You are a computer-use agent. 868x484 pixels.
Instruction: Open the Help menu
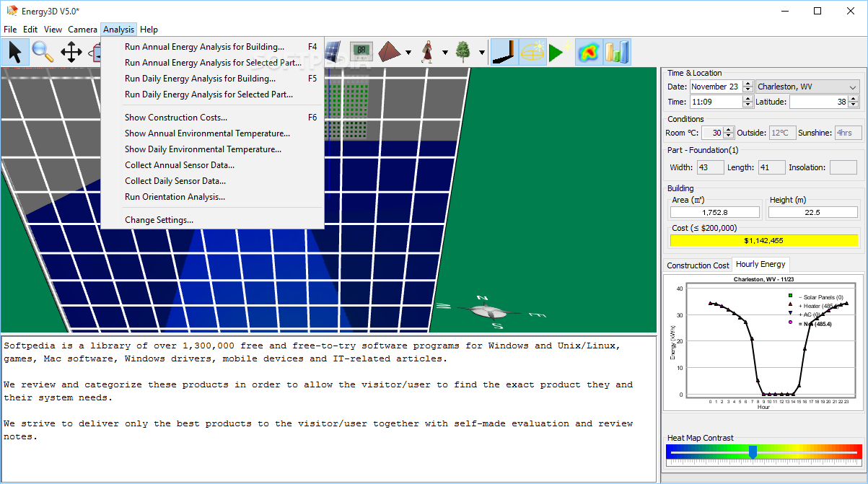(149, 30)
